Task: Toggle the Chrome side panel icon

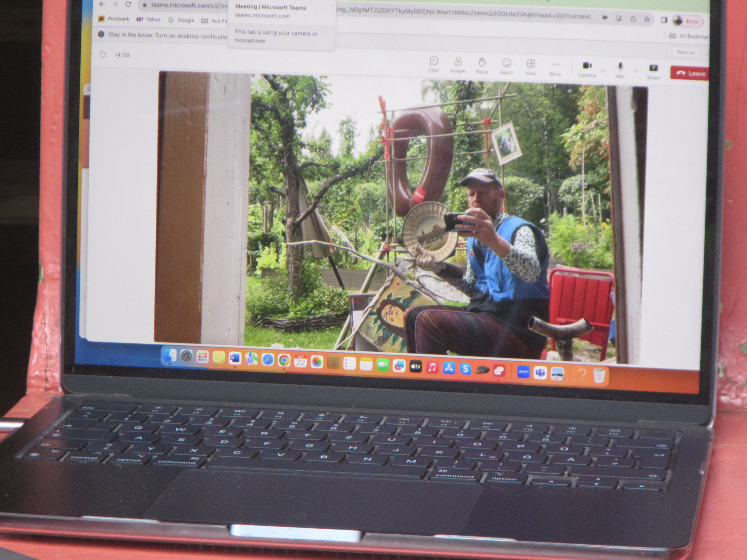Action: (664, 20)
